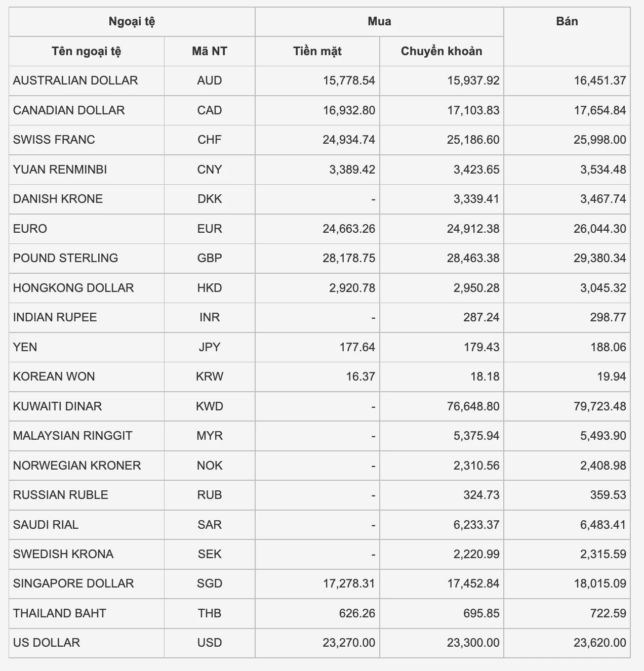Click the "Ngoại tệ" column header

click(132, 22)
